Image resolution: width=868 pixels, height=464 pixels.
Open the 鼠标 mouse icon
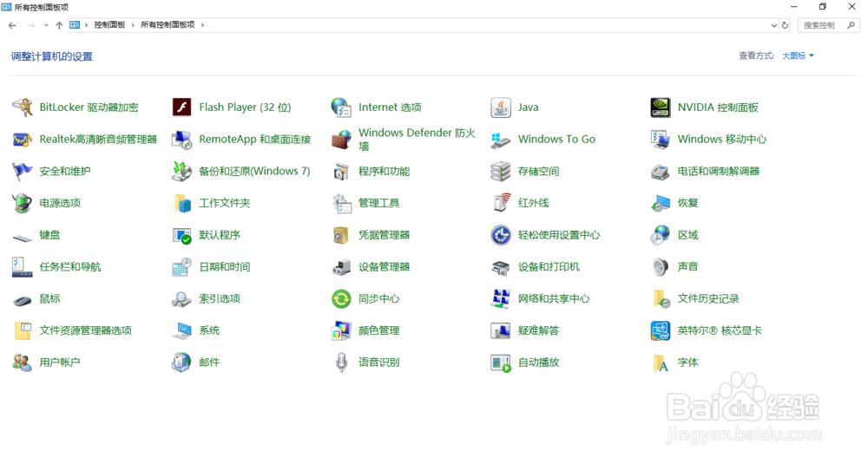pyautogui.click(x=23, y=300)
